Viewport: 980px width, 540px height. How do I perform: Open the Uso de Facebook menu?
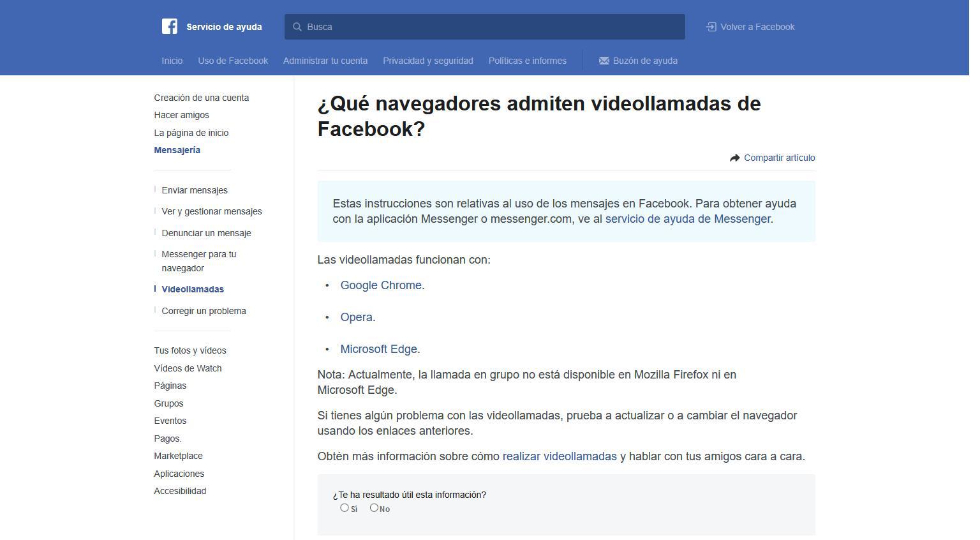click(x=233, y=61)
